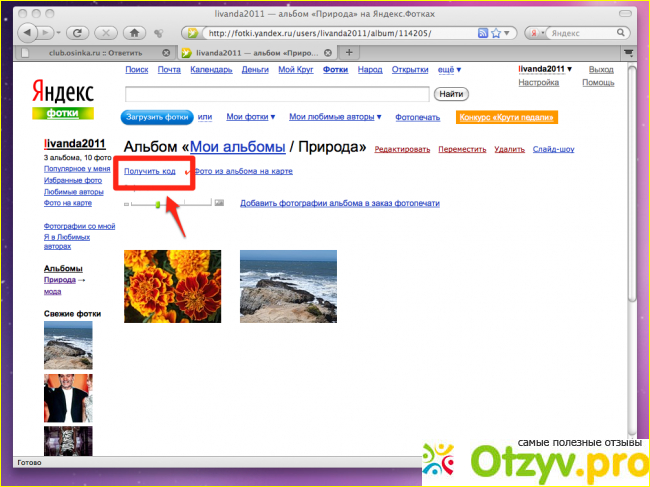650x487 pixels.
Task: Click in the Yandex Fotki search field
Action: click(x=277, y=94)
